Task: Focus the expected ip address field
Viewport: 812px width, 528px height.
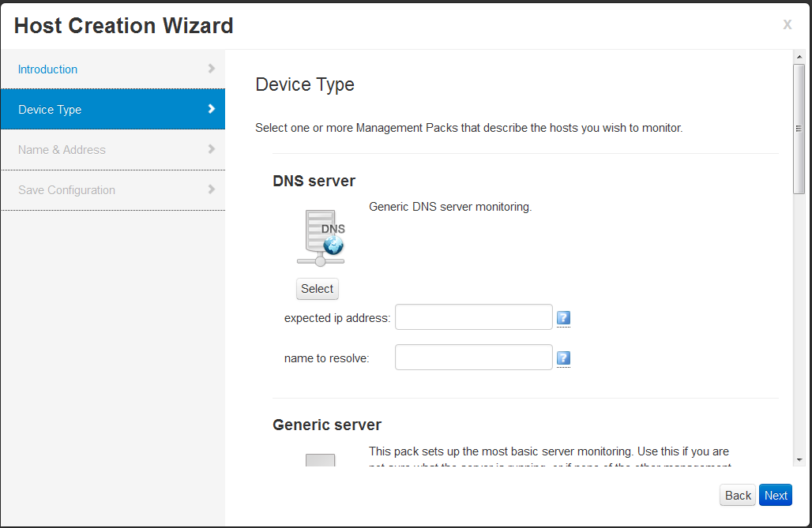Action: click(x=473, y=317)
